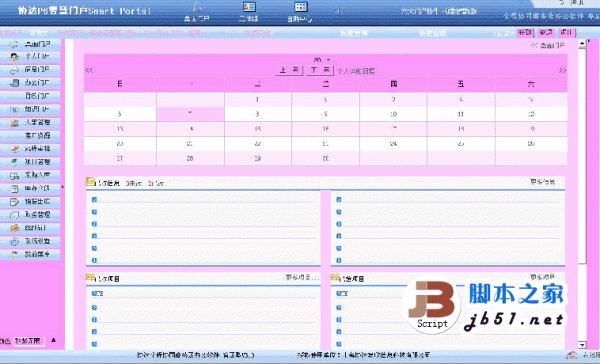Select 信息门户 in the sidebar menu
This screenshot has height=364, width=600.
click(x=30, y=70)
